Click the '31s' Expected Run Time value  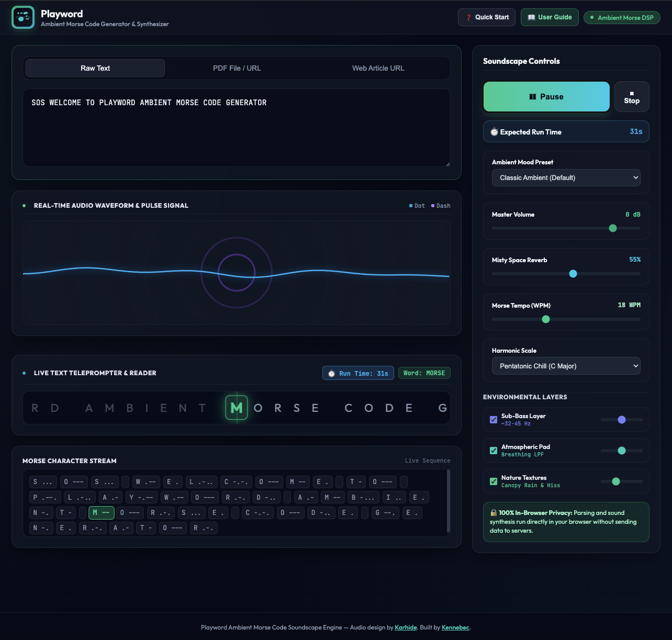pyautogui.click(x=636, y=132)
